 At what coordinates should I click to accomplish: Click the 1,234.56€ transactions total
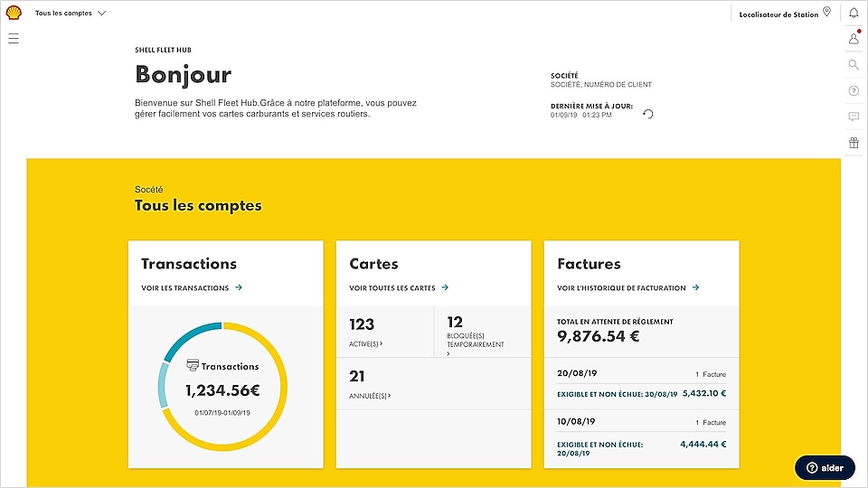coord(222,390)
